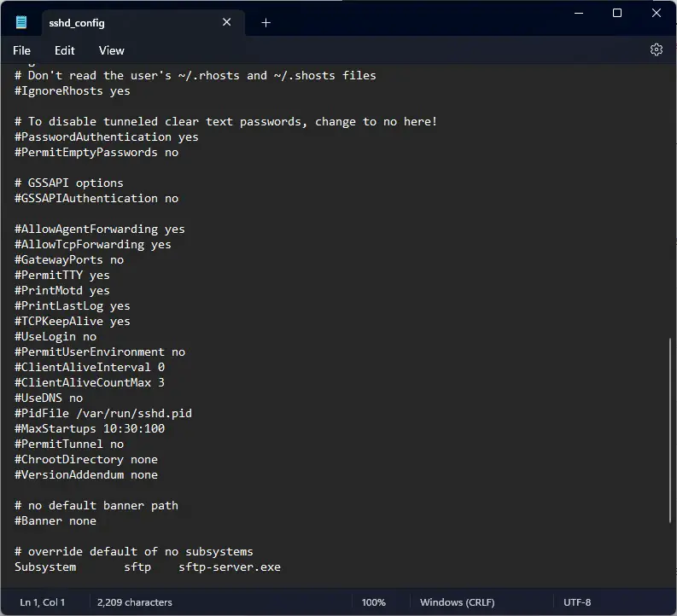Viewport: 677px width, 616px height.
Task: Minimize the Notepad window
Action: tap(579, 13)
